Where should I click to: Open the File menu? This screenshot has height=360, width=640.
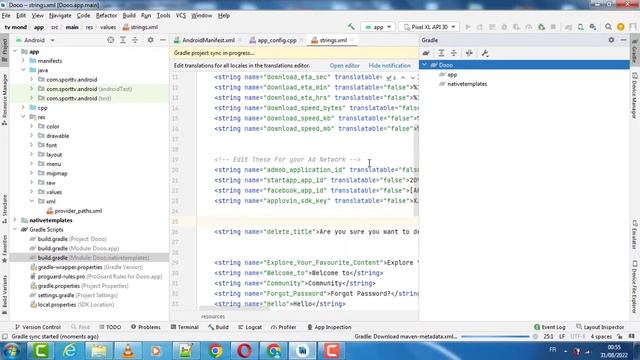click(6, 16)
